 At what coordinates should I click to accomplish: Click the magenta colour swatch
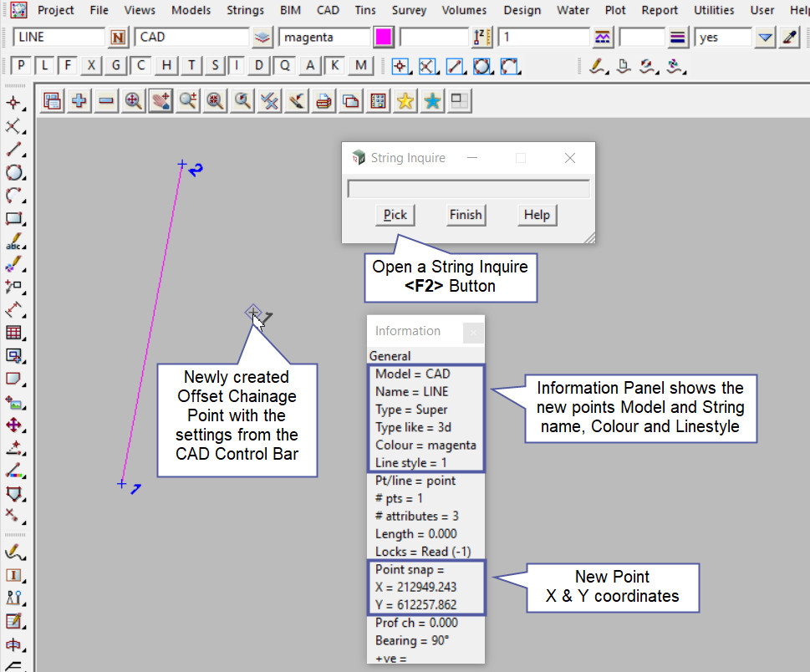coord(384,38)
